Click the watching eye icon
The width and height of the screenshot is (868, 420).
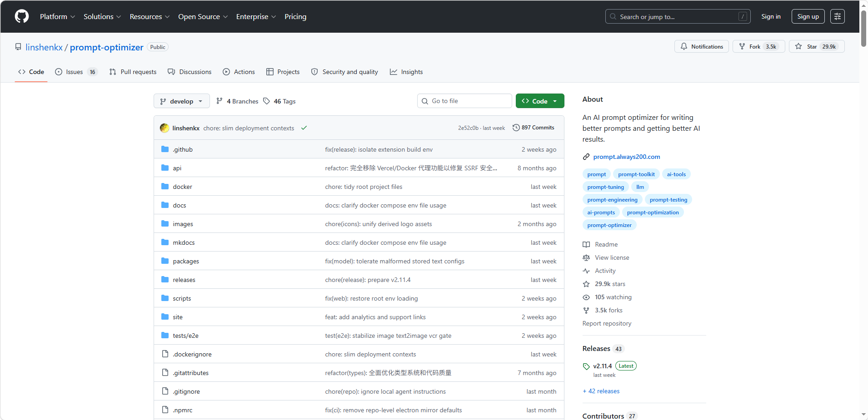point(586,297)
